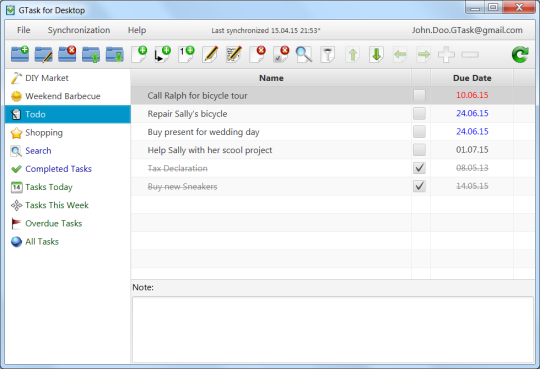
Task: Click the struck-through date 14.05.15
Action: point(472,186)
